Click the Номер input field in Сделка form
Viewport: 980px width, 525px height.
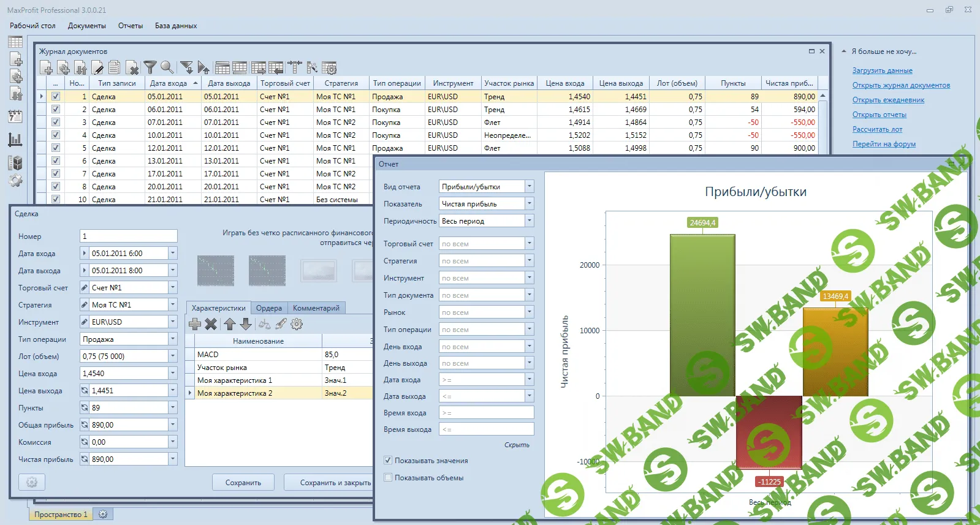coord(129,236)
